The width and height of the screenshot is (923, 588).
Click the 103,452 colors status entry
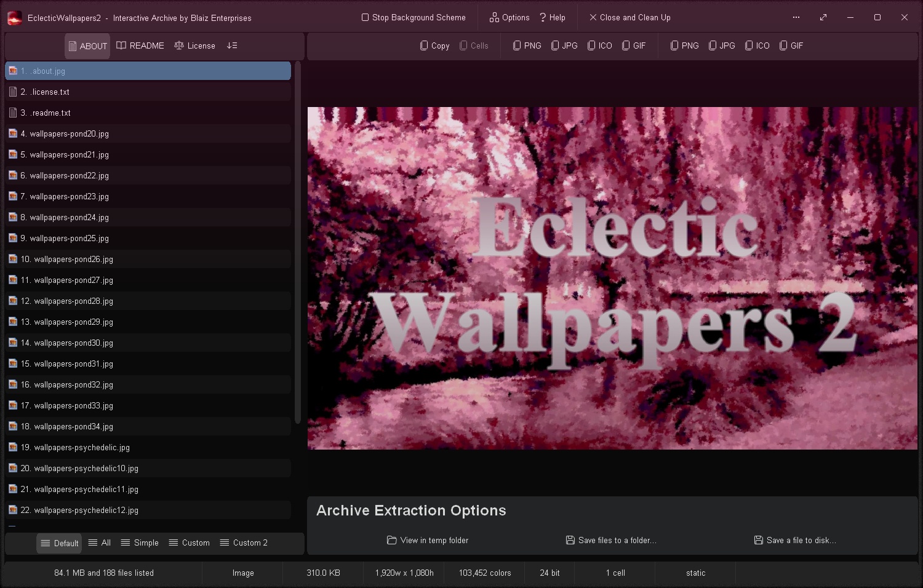pos(485,573)
